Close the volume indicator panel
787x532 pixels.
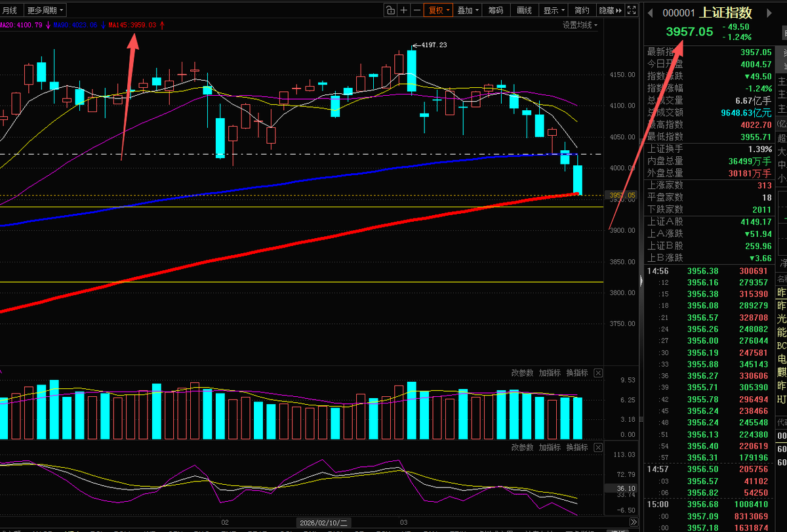[598, 373]
